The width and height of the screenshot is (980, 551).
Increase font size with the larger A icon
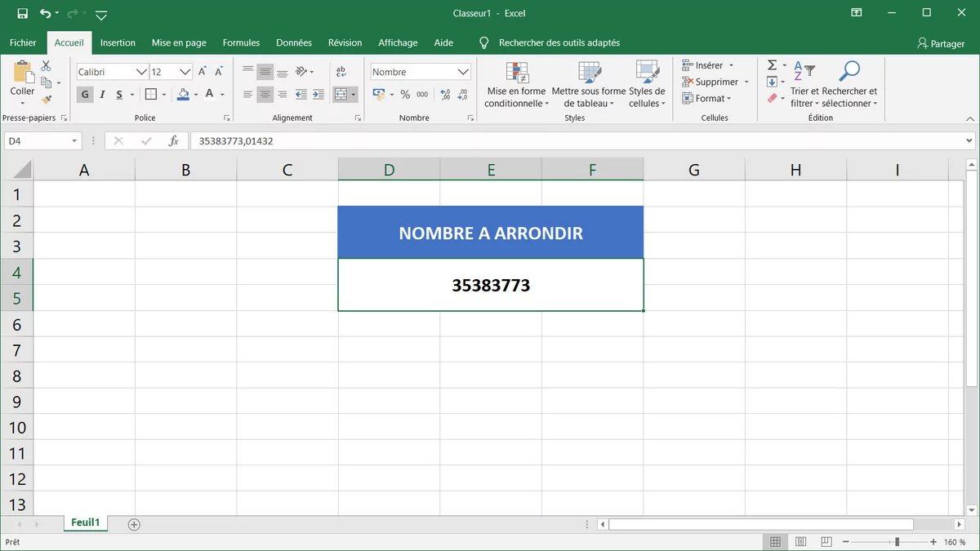[203, 72]
